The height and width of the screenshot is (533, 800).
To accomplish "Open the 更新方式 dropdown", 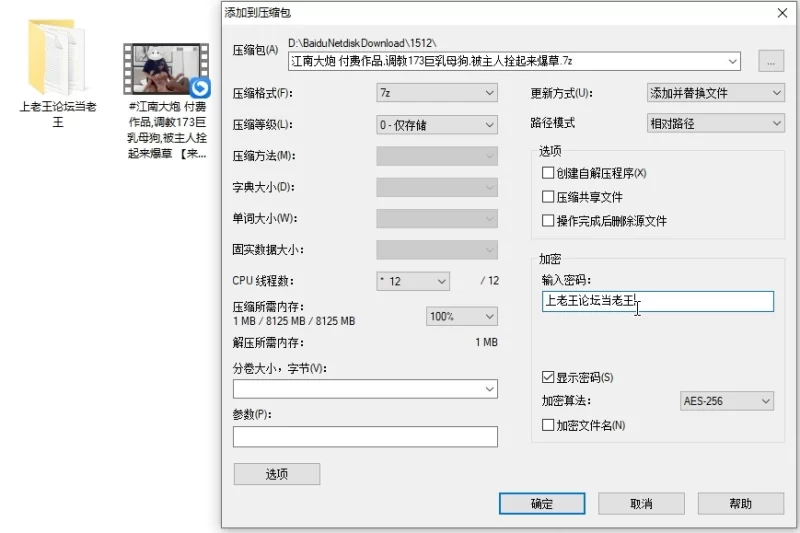I will click(715, 93).
